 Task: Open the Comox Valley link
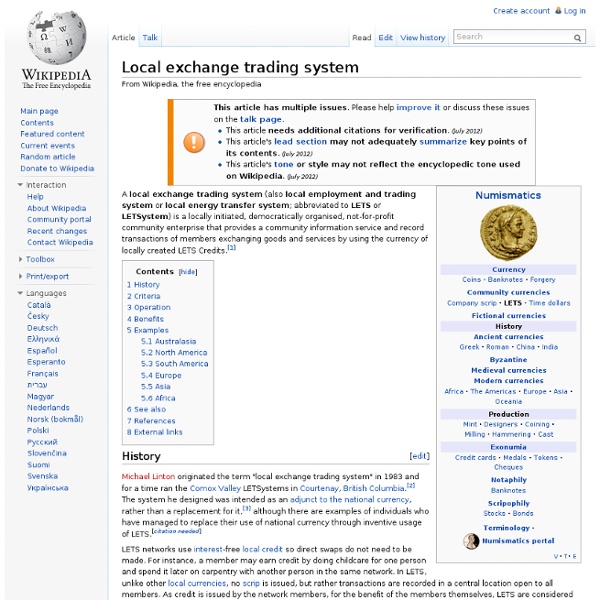(x=215, y=488)
